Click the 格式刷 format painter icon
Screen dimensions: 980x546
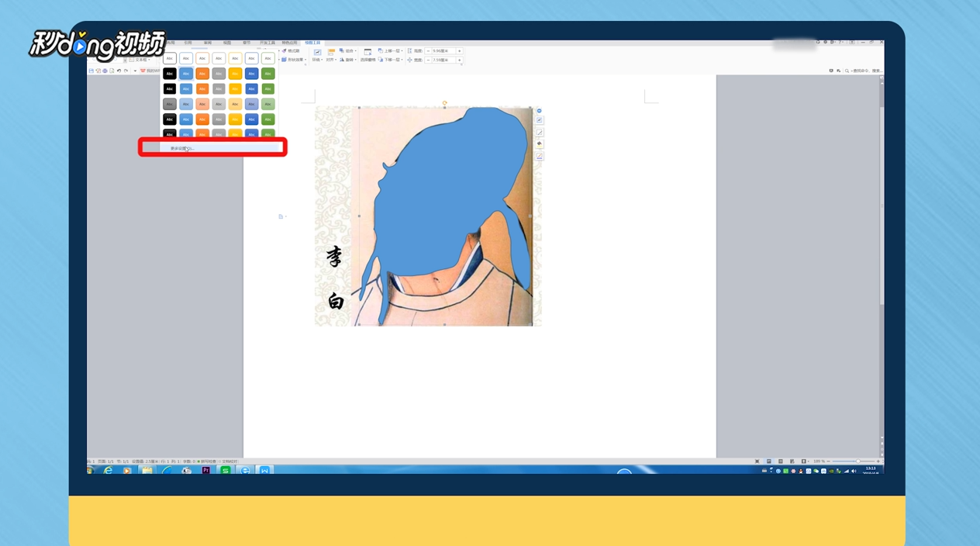(291, 51)
